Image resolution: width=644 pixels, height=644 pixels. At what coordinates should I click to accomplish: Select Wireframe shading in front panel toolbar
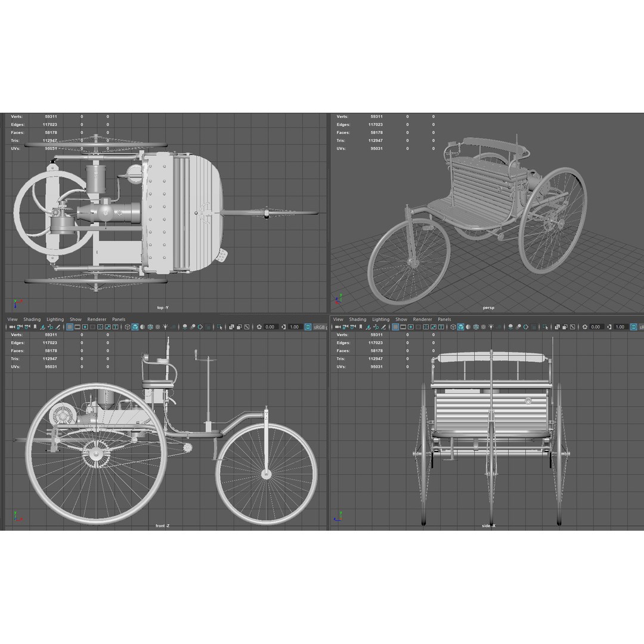pyautogui.click(x=128, y=327)
